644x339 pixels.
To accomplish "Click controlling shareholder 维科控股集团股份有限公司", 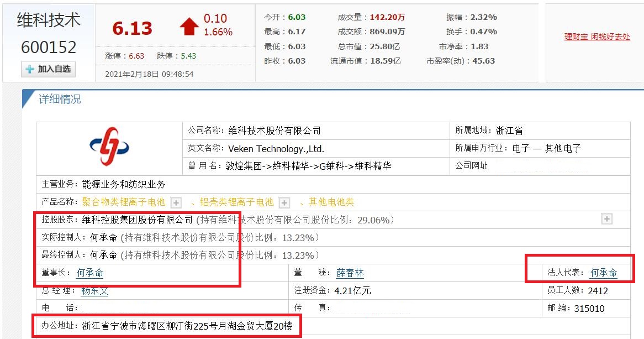I will [137, 220].
